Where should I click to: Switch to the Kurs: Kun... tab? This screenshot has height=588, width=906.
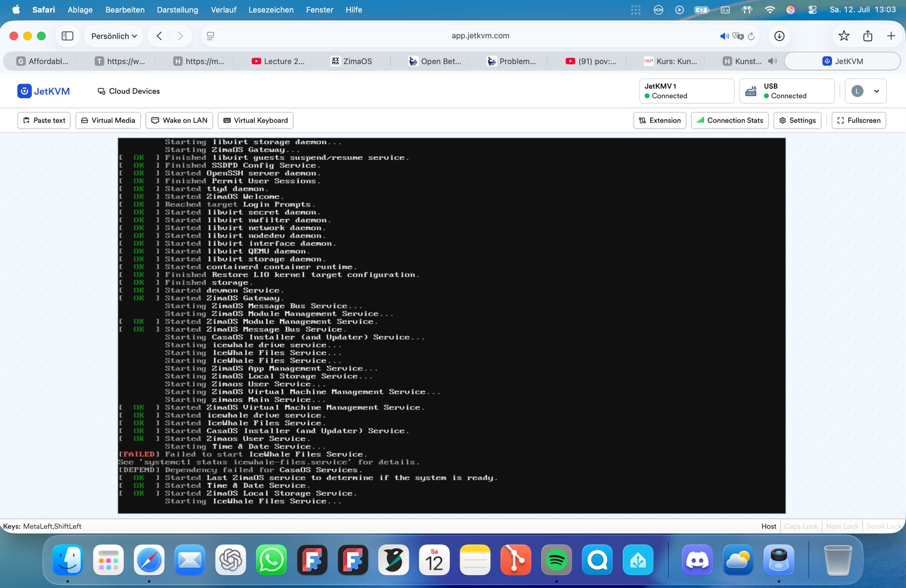pos(670,61)
